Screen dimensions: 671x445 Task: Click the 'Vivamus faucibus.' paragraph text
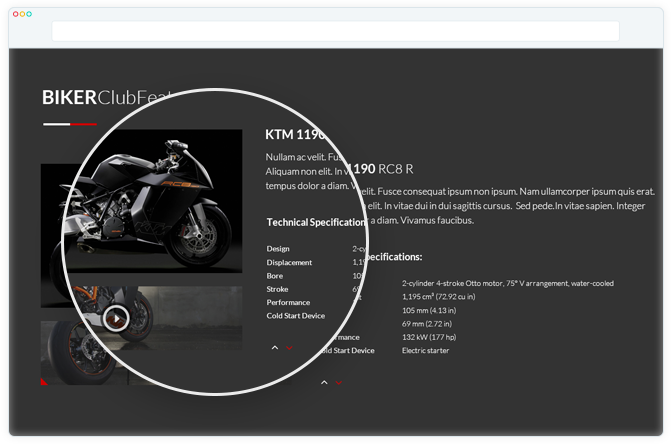(x=437, y=220)
